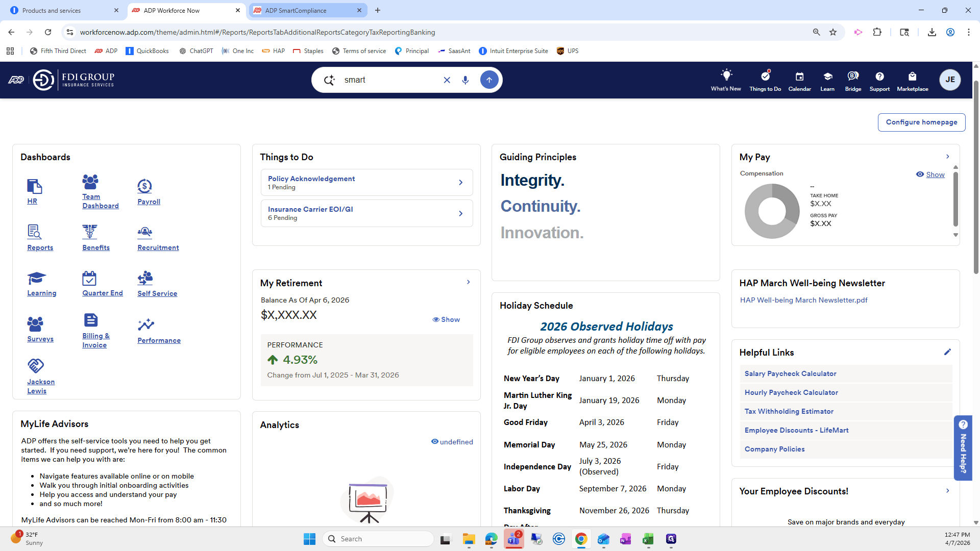Expand Insurance Carrier EOI/GI item
This screenshot has height=551, width=980.
point(366,213)
